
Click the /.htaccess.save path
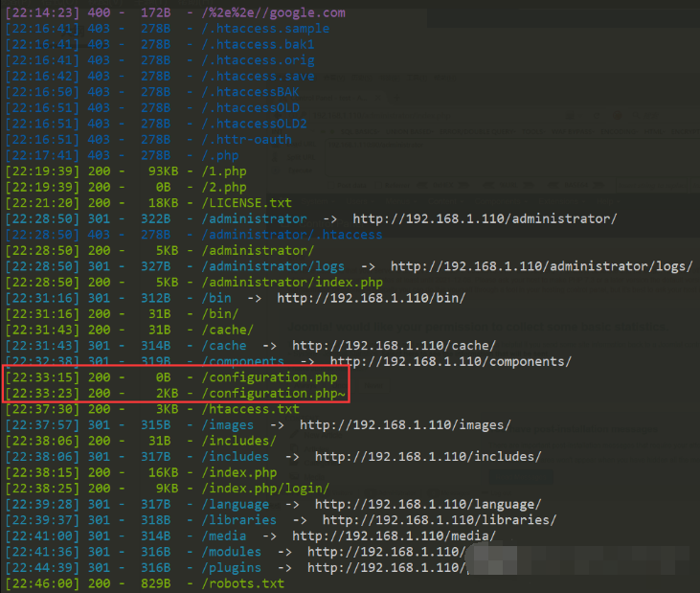pos(258,76)
